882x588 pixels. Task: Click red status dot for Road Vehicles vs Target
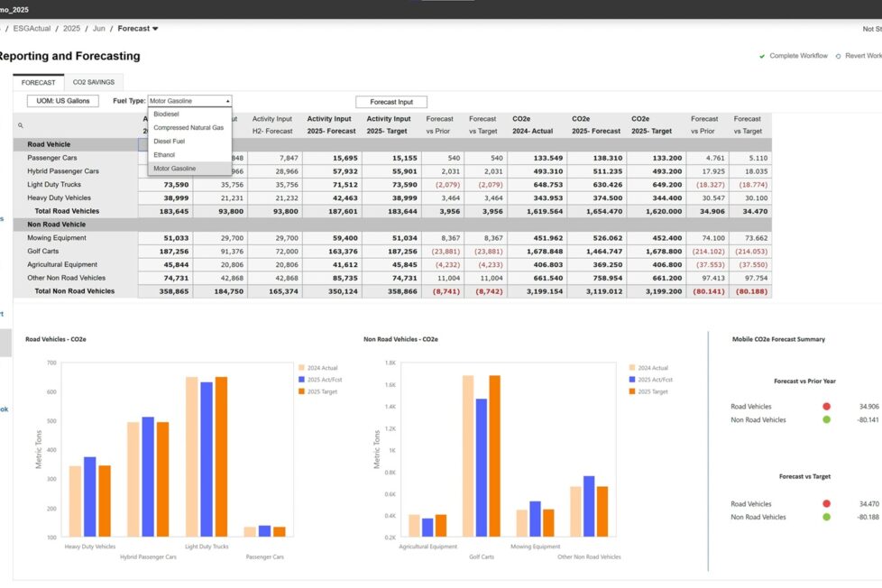825,504
